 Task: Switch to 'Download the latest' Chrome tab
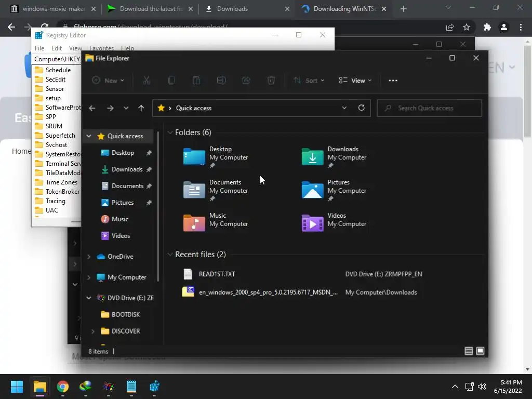point(151,9)
